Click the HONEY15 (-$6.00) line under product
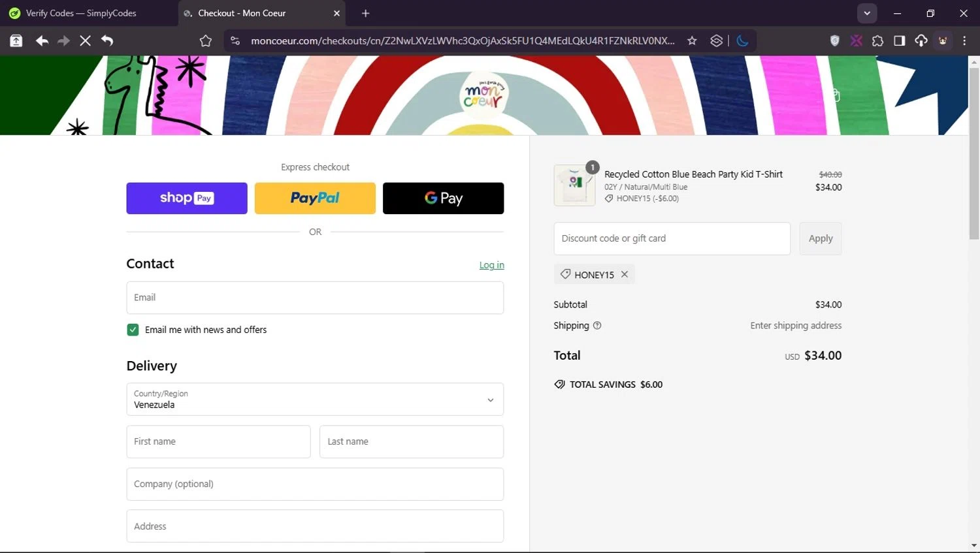Viewport: 980px width, 553px height. pyautogui.click(x=642, y=198)
